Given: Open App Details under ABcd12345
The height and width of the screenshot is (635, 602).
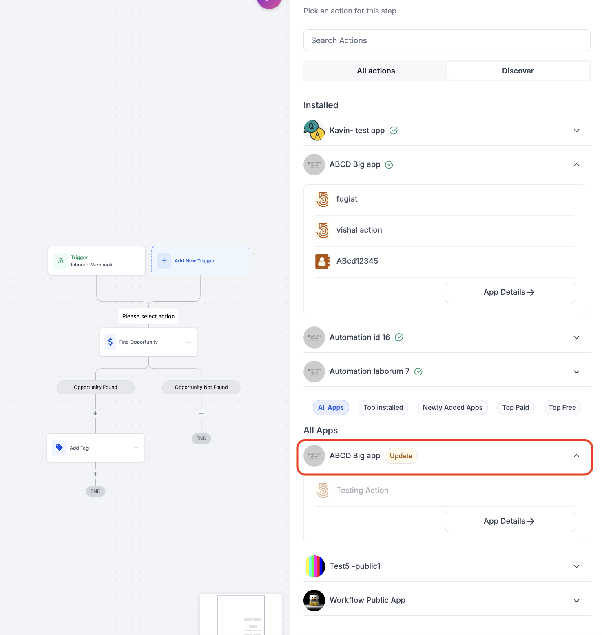Looking at the screenshot, I should 509,292.
